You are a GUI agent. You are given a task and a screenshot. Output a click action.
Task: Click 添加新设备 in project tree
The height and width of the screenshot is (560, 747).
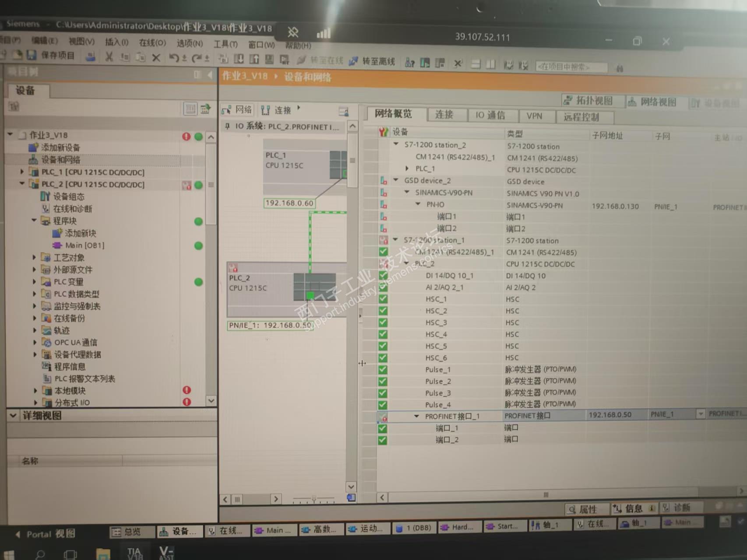pyautogui.click(x=60, y=148)
